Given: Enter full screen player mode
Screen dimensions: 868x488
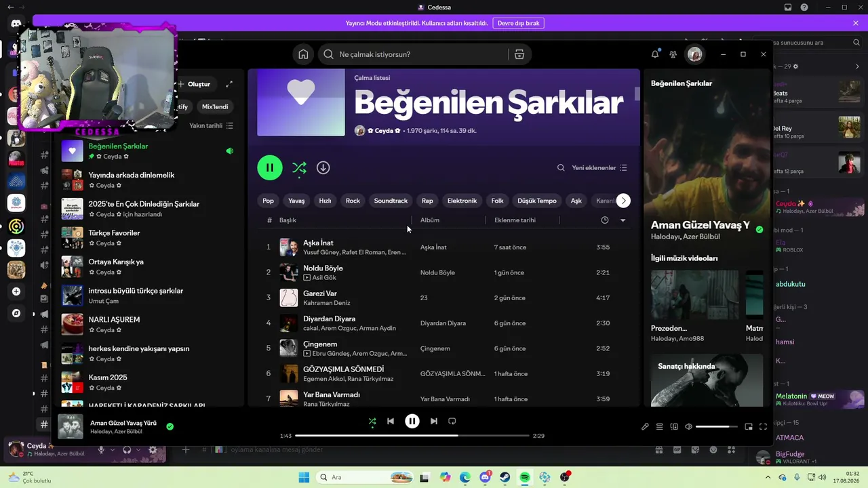Looking at the screenshot, I should (x=763, y=426).
